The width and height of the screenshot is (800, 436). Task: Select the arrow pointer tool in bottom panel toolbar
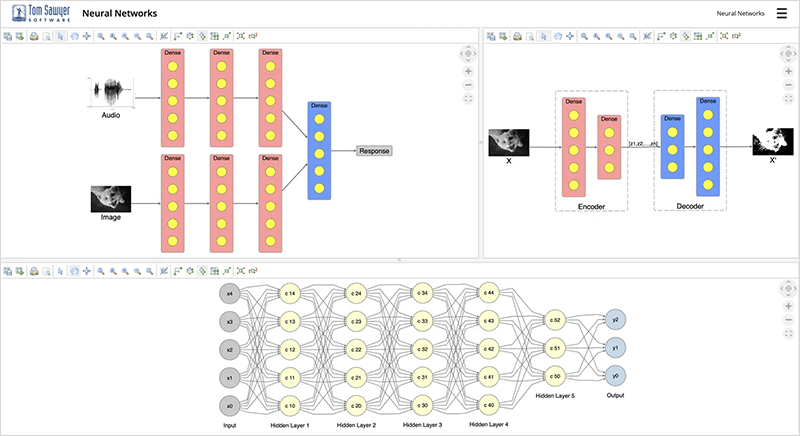point(61,271)
